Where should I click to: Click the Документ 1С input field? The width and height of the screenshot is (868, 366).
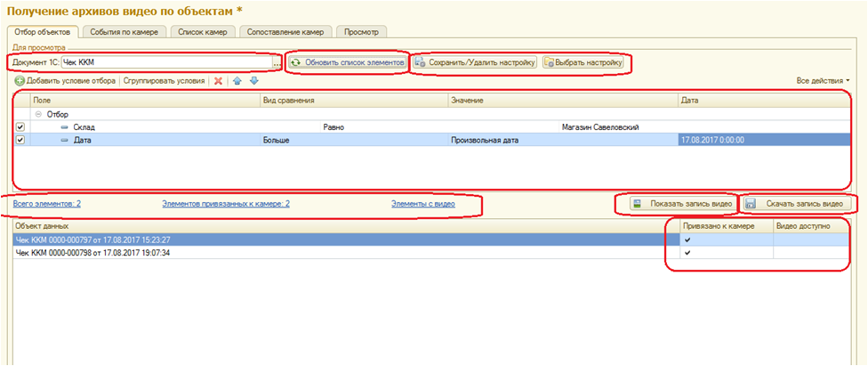(166, 62)
